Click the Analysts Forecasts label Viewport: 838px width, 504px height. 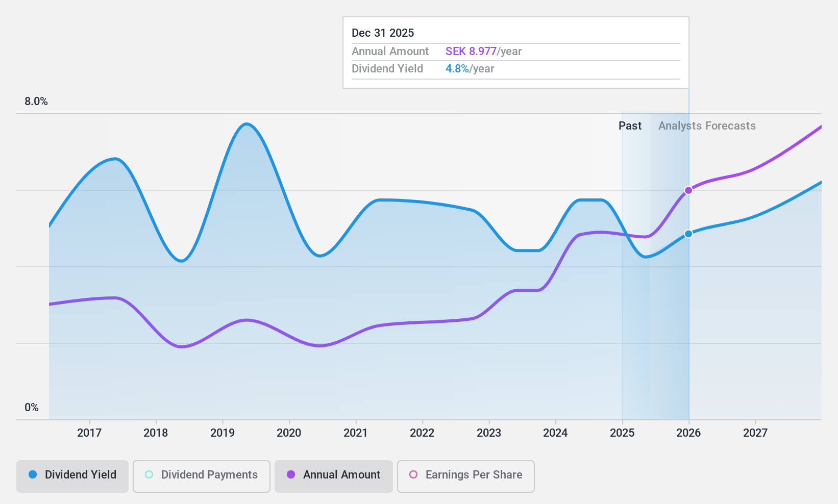[x=707, y=126]
